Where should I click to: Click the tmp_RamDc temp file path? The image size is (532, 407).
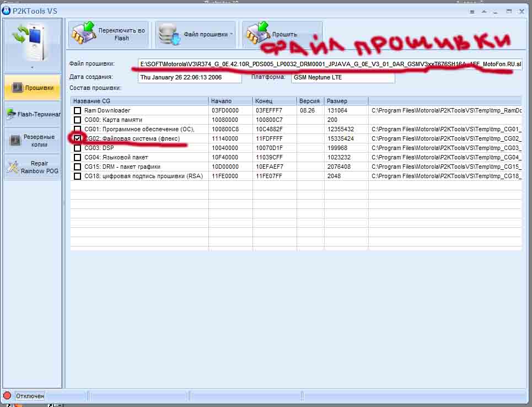click(447, 110)
